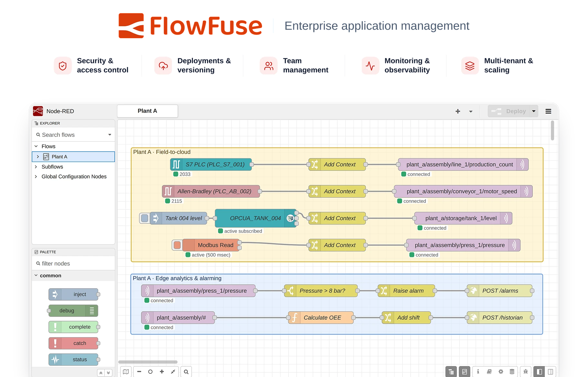The image size is (588, 377).
Task: Toggle the palette sidebar tab button
Action: tap(464, 372)
